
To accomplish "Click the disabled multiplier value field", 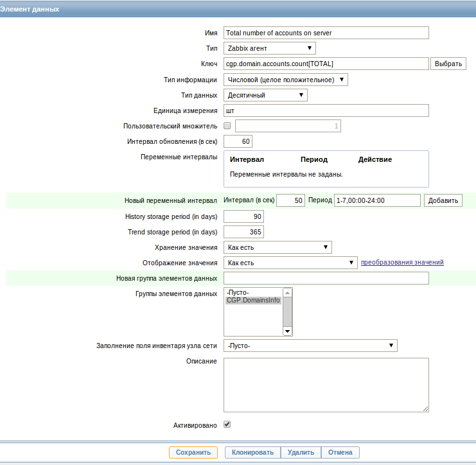I will tap(288, 126).
